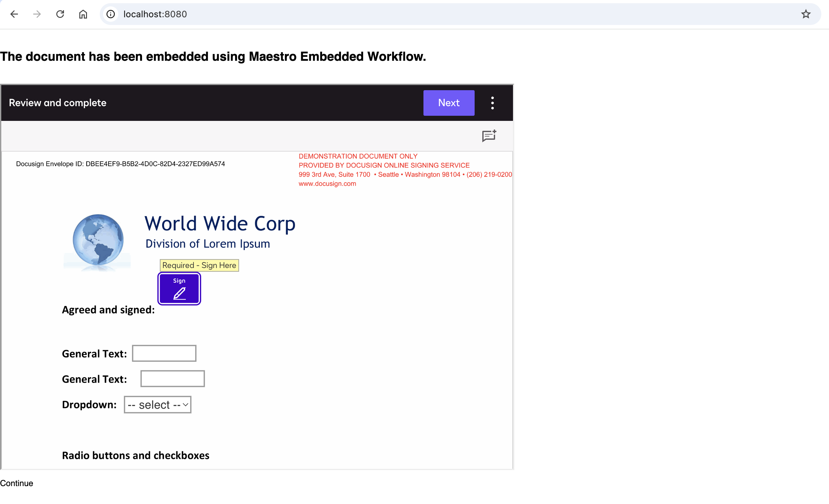Click the www.docusign.com text

[328, 184]
